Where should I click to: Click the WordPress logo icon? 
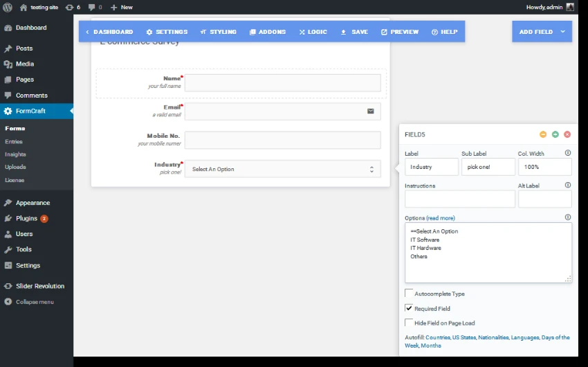point(8,7)
